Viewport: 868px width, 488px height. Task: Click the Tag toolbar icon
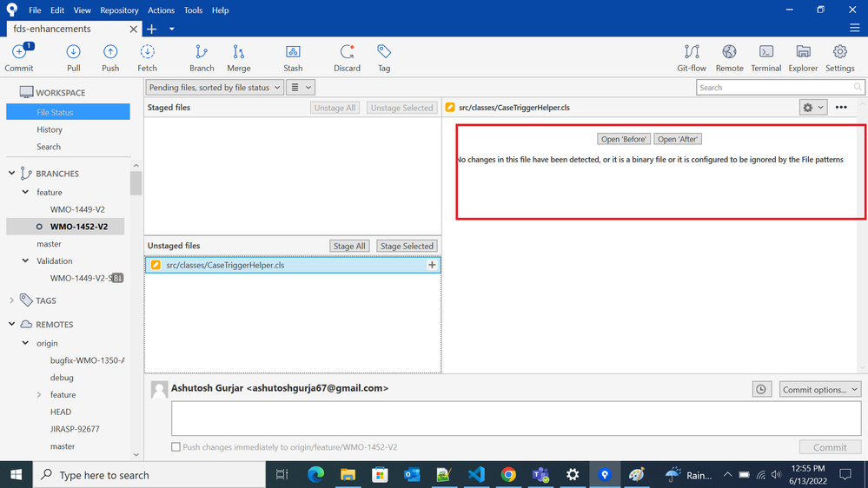coord(384,57)
